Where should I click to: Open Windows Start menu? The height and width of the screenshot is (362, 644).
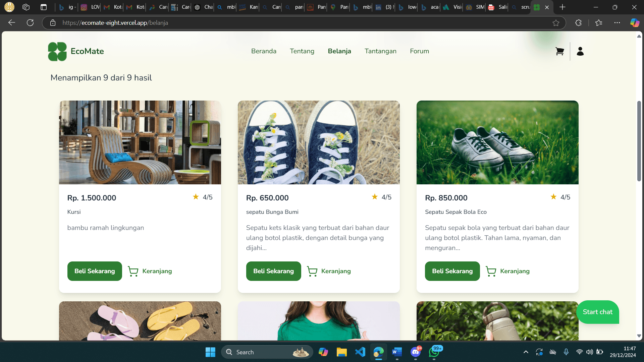coord(210,352)
